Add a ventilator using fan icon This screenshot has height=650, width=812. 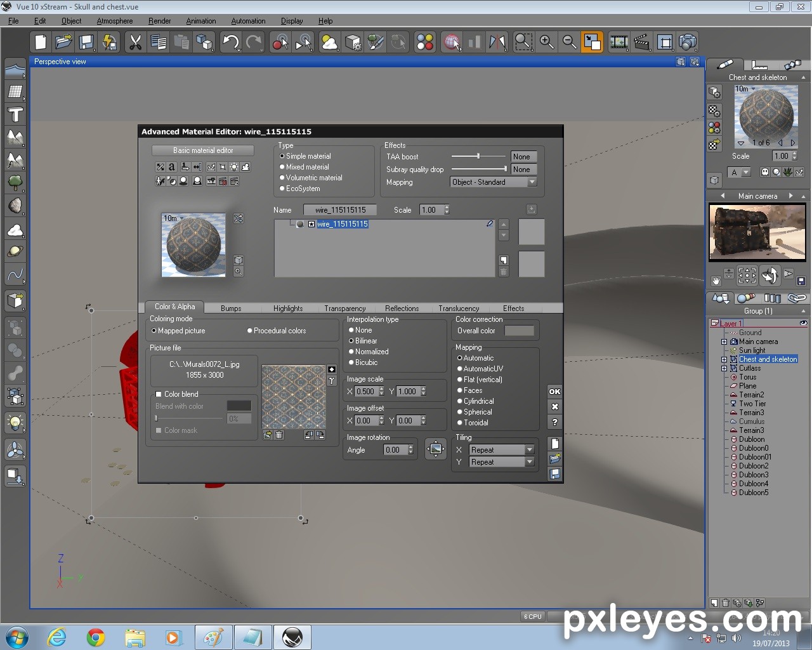click(15, 451)
